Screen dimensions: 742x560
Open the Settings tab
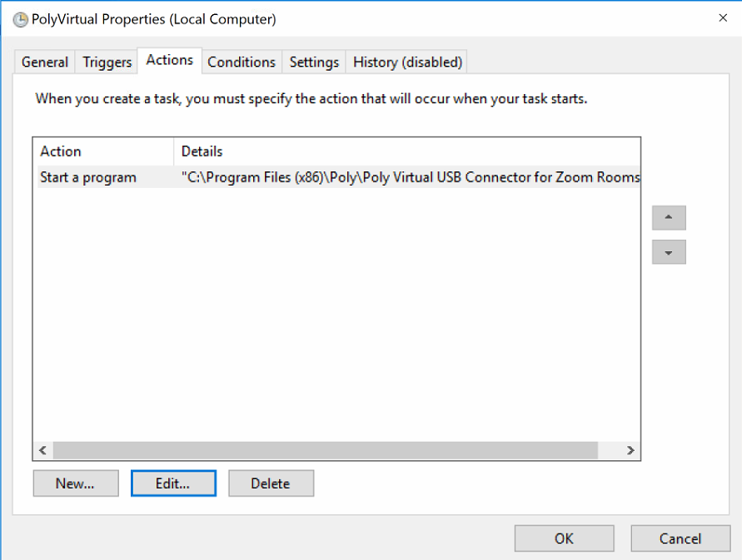(314, 62)
